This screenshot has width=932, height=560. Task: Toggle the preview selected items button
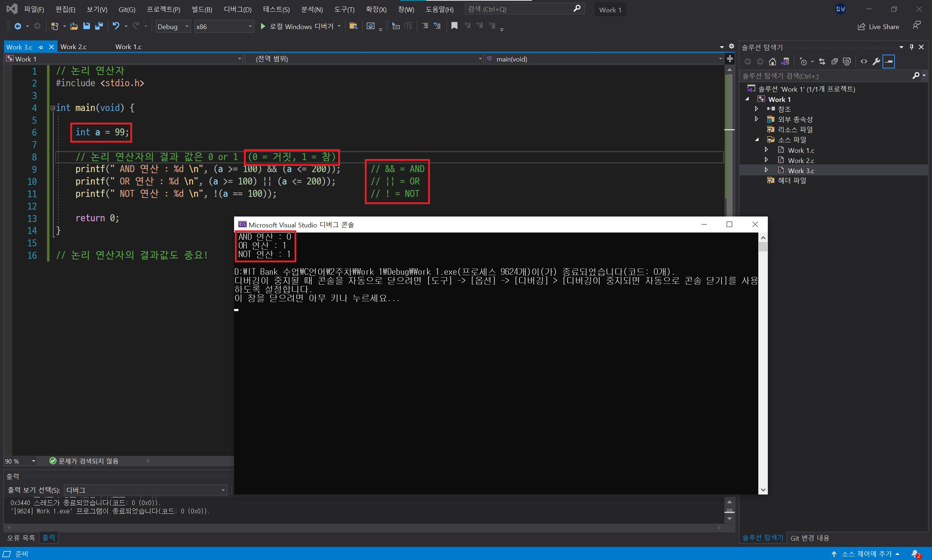(889, 61)
